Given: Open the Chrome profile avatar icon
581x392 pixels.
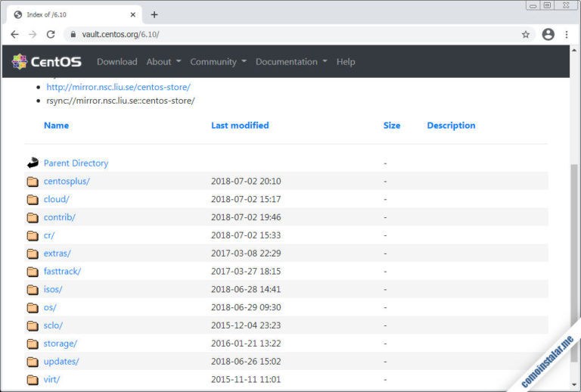Looking at the screenshot, I should (x=548, y=34).
